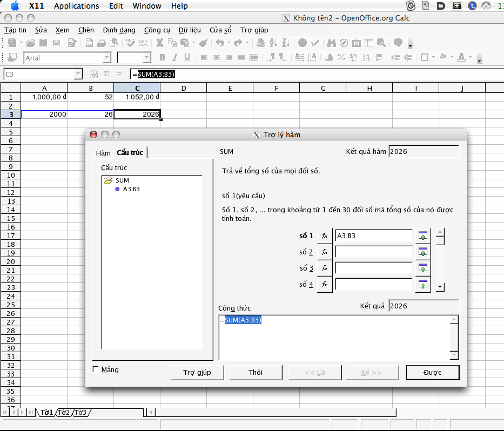Click the argument list scrollbar down arrow
This screenshot has height=431, width=504.
(440, 287)
